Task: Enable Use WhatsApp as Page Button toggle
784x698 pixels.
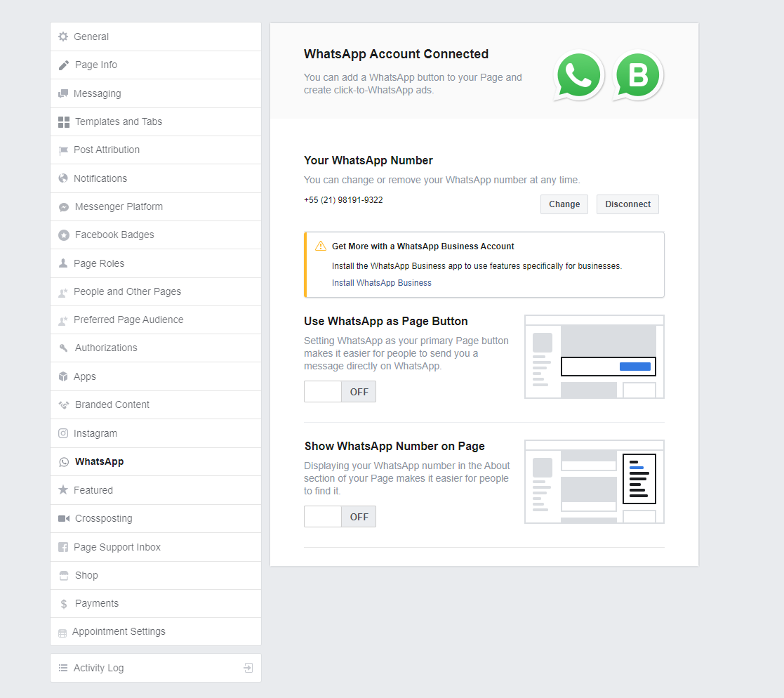Action: [x=340, y=392]
